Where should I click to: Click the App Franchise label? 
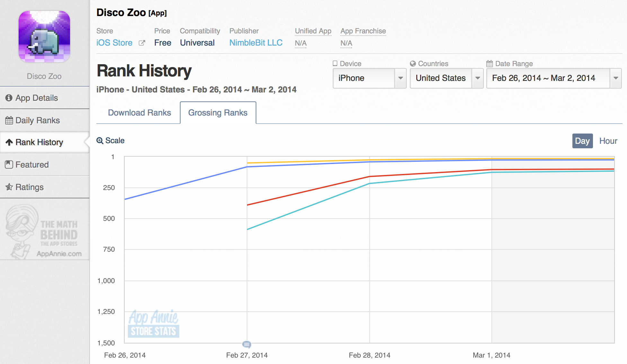tap(363, 31)
